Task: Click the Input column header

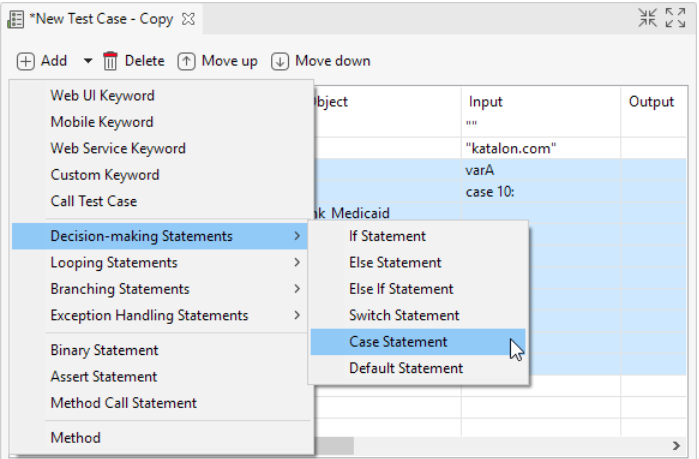Action: point(485,102)
